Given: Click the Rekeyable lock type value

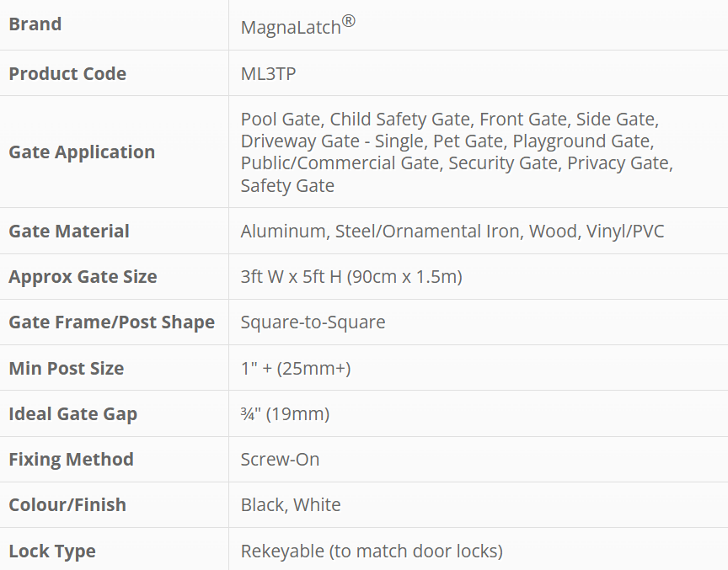Looking at the screenshot, I should tap(371, 551).
